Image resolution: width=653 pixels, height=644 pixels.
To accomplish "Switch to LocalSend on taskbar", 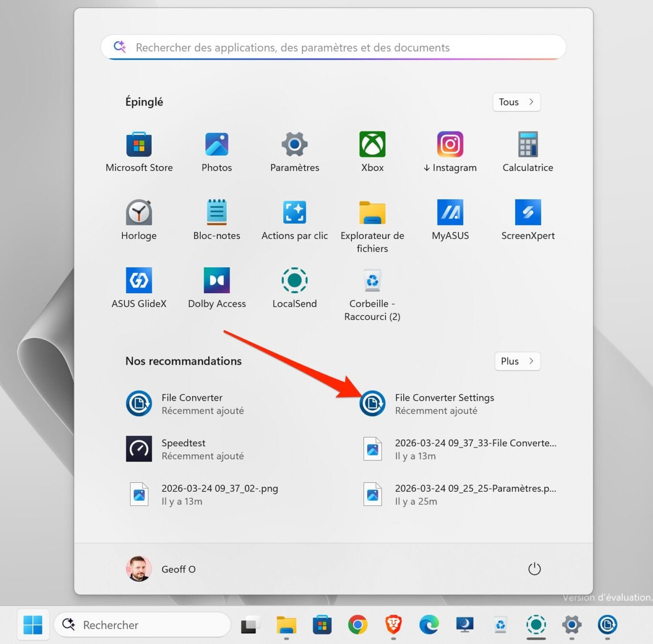I will point(536,625).
